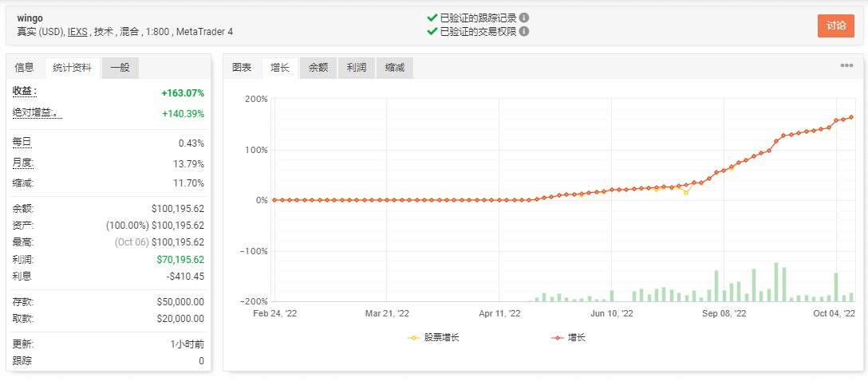Click the 绝对增益 label
The image size is (868, 381).
[x=37, y=113]
